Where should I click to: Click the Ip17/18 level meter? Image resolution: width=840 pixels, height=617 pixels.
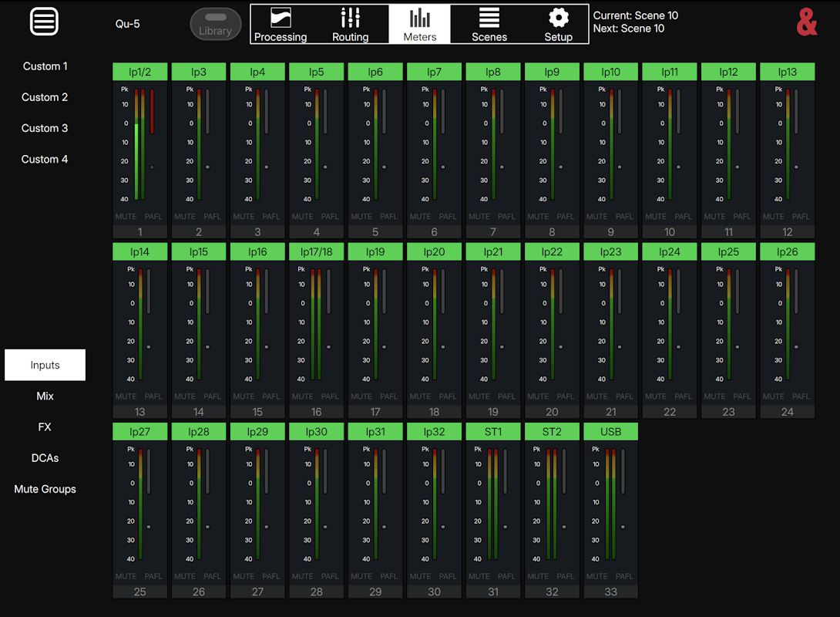pyautogui.click(x=316, y=325)
